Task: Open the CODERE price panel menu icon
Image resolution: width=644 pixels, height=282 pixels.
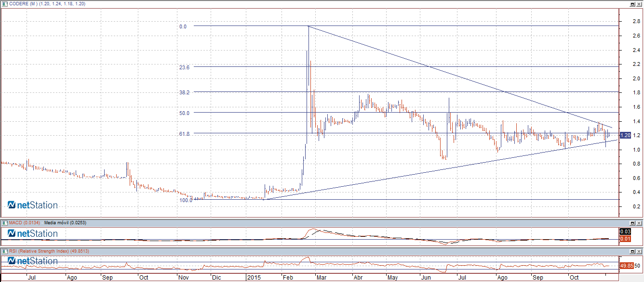Action: [x=4, y=4]
